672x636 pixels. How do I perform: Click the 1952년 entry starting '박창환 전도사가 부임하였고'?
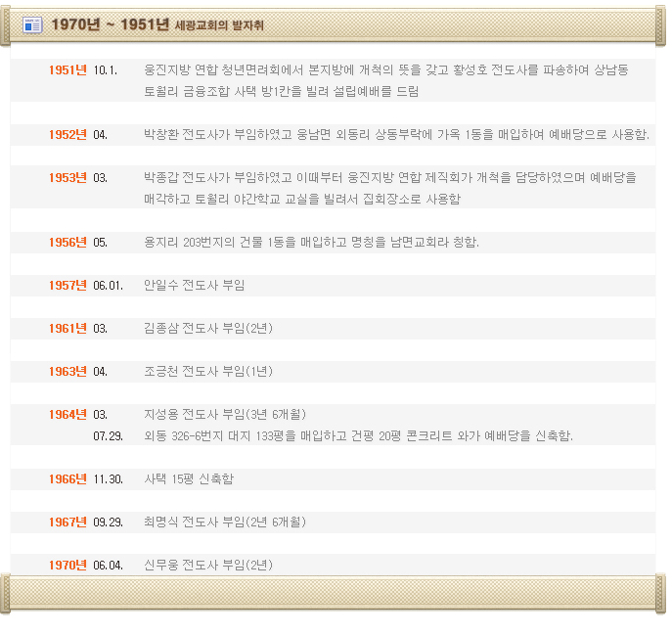tap(396, 135)
